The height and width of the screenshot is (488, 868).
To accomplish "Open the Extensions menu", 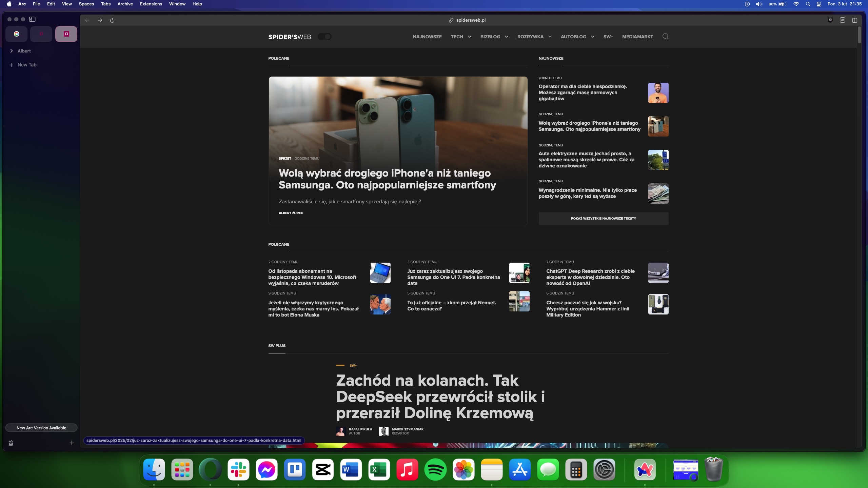I will pos(151,4).
